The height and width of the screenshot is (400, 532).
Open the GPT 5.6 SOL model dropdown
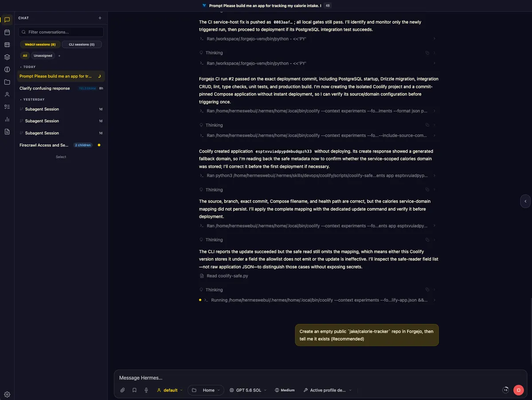(x=248, y=390)
